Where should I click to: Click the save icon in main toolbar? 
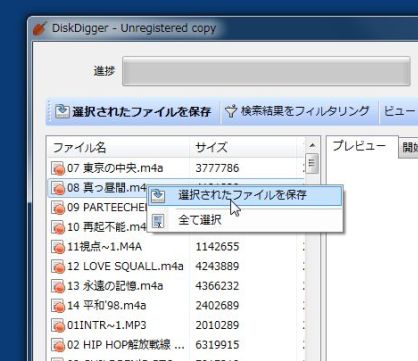click(62, 111)
